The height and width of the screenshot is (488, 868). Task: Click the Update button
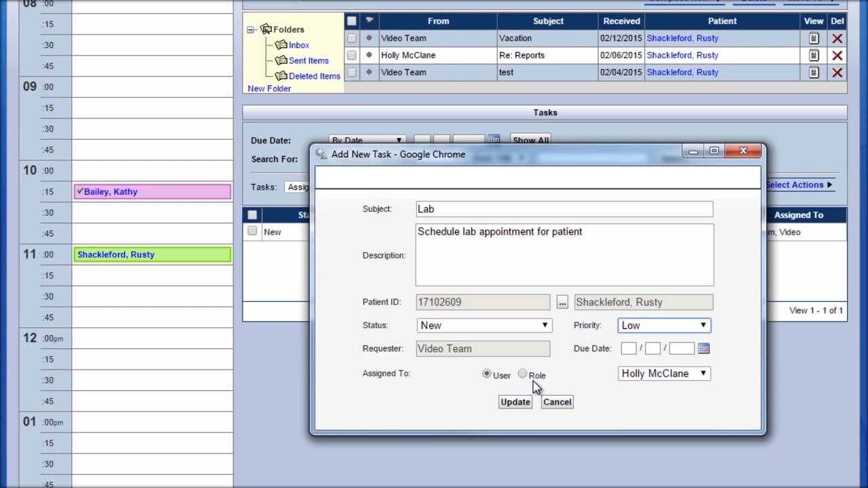[515, 402]
